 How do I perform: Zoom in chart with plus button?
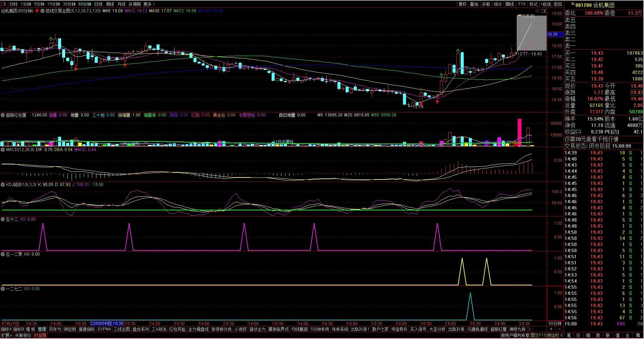coord(551,329)
